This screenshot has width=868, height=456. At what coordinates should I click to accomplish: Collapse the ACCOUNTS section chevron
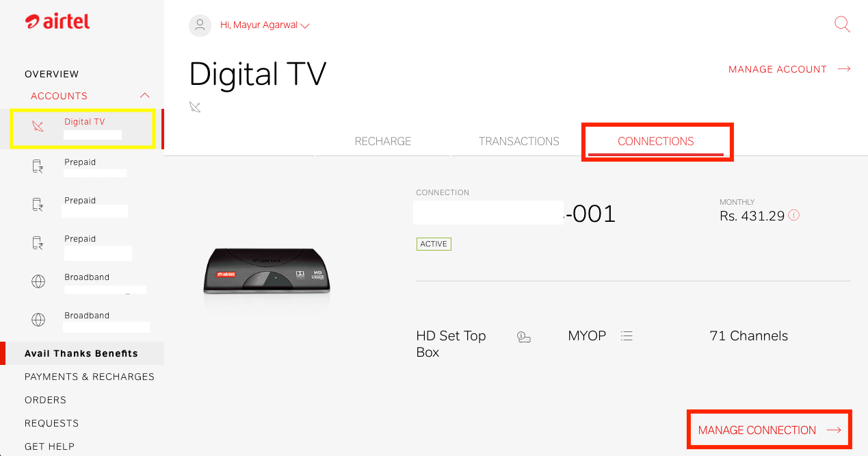coord(144,96)
